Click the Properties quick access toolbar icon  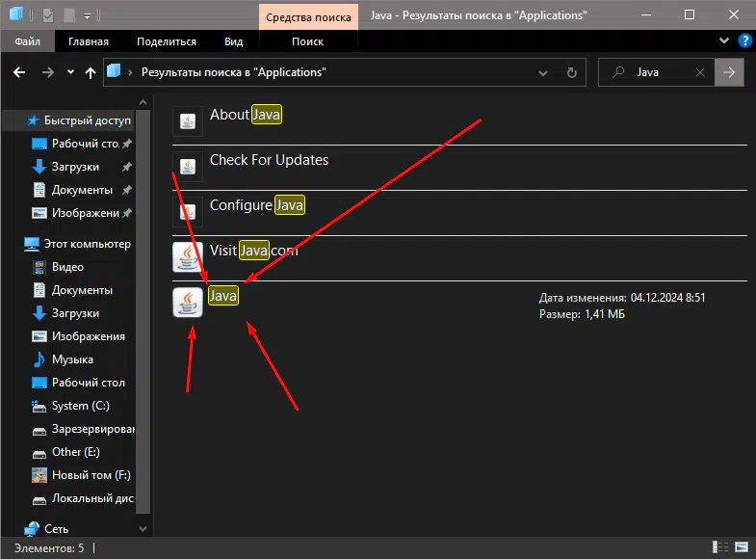pyautogui.click(x=48, y=15)
